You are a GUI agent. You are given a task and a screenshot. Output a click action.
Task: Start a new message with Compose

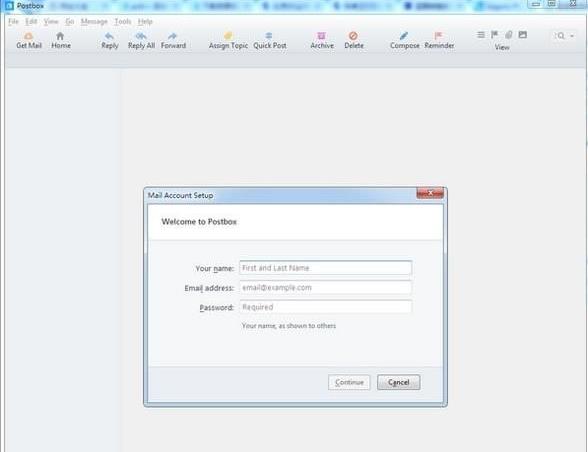(404, 36)
